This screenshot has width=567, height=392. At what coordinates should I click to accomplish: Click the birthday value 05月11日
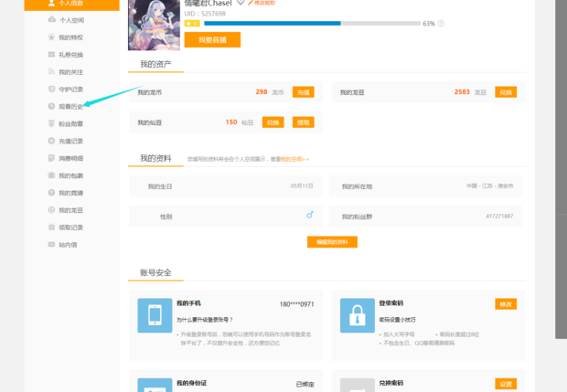click(x=302, y=185)
